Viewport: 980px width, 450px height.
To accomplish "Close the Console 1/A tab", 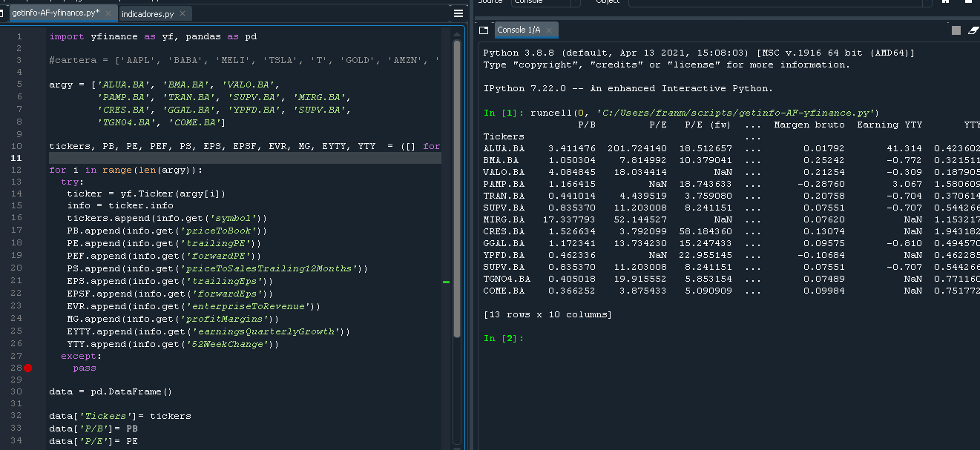I will [549, 30].
